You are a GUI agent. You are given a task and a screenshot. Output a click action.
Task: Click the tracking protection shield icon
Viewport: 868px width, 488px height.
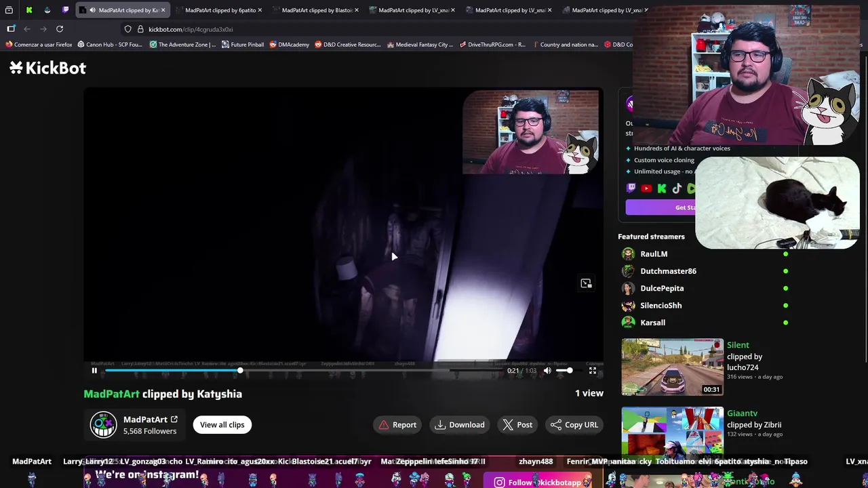click(x=128, y=29)
